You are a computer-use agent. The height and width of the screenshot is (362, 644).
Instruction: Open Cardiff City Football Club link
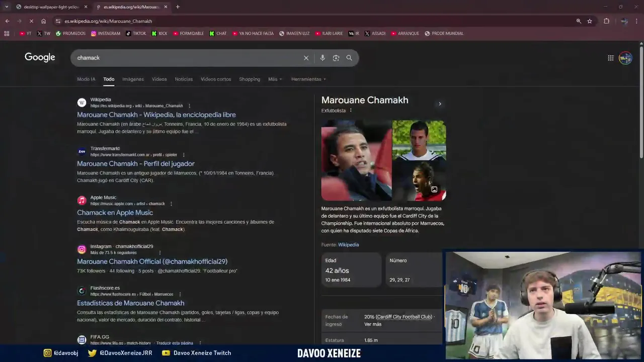404,317
